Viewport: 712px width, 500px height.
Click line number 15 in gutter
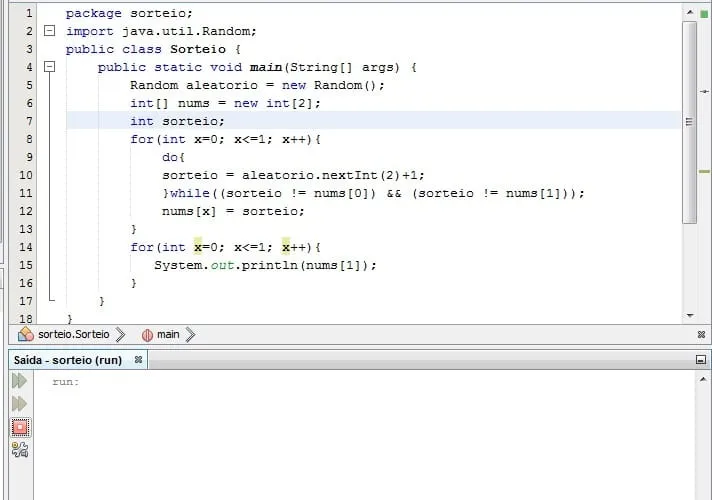click(26, 265)
